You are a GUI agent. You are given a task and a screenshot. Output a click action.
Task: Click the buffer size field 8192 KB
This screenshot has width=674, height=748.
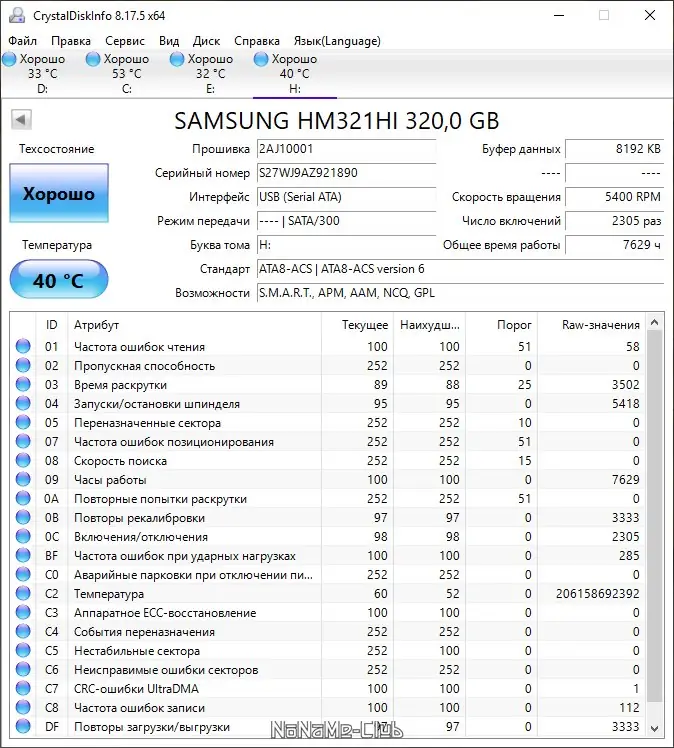coord(614,149)
